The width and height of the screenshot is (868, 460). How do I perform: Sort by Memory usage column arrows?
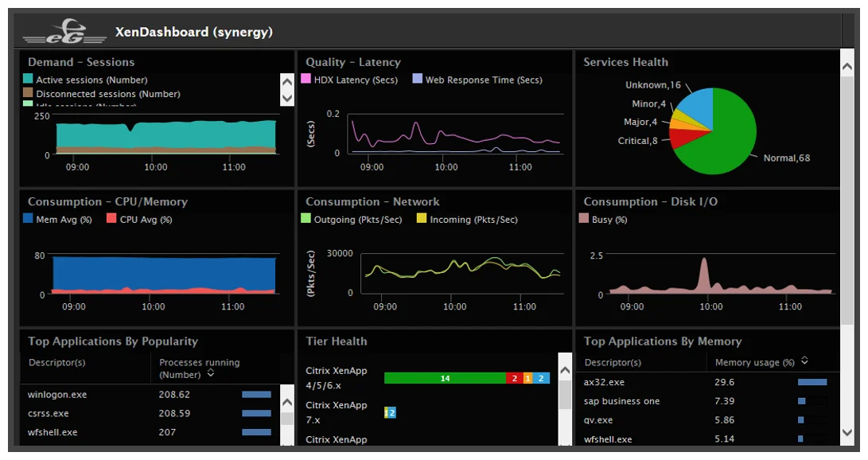pyautogui.click(x=804, y=361)
